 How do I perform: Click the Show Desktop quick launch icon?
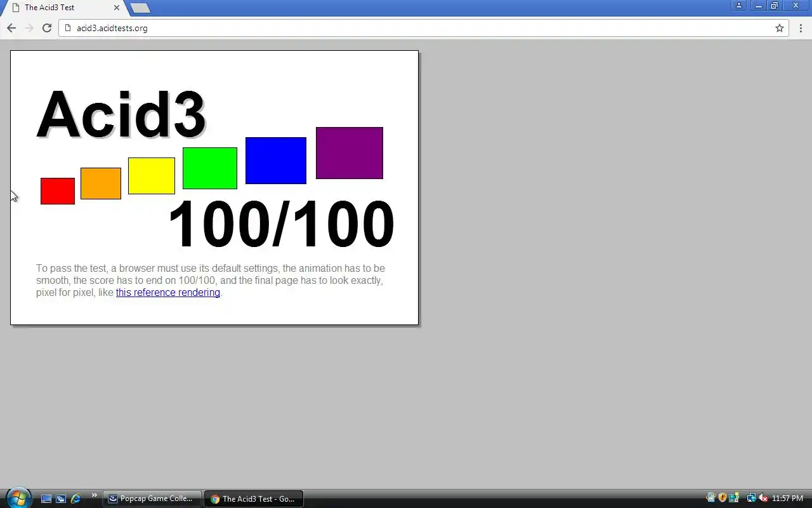tap(46, 499)
